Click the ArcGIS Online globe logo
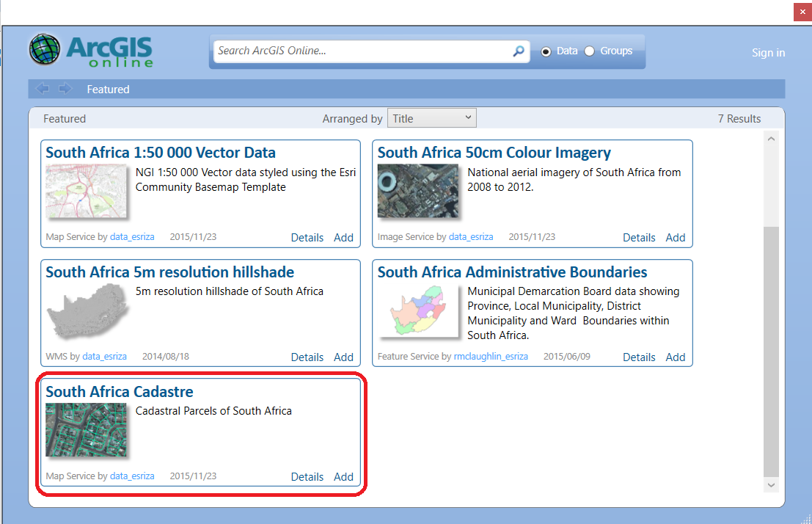The image size is (812, 524). pyautogui.click(x=45, y=49)
